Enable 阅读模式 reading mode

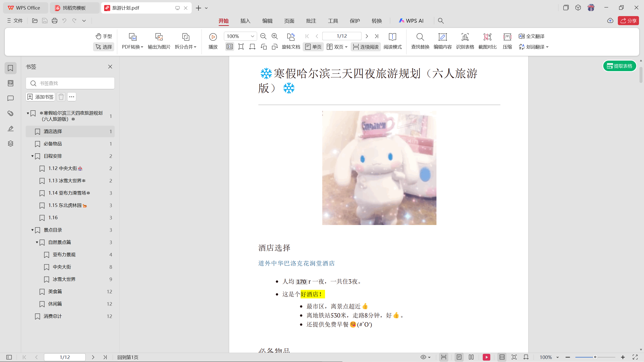[392, 41]
